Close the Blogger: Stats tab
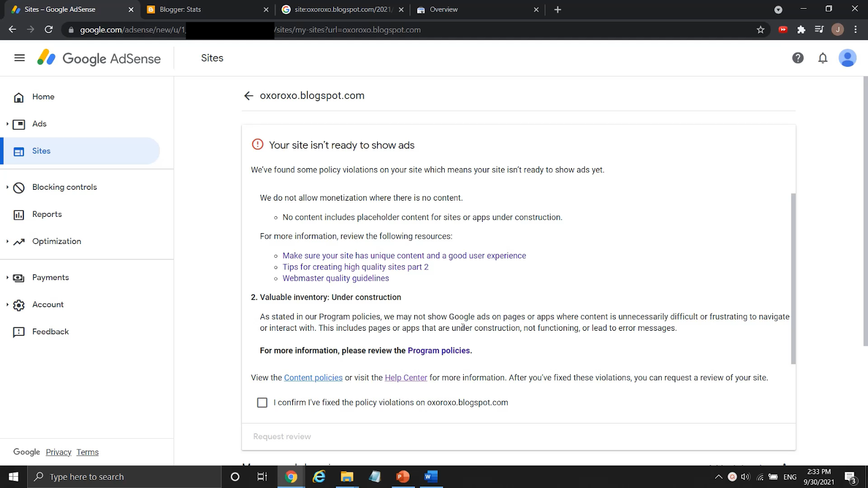 click(x=266, y=9)
